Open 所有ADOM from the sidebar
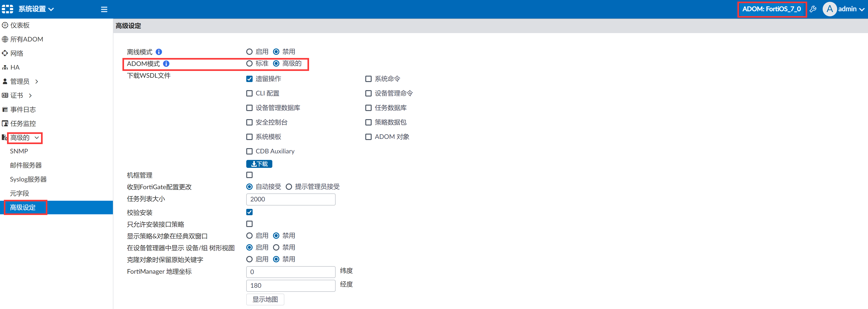 pyautogui.click(x=26, y=39)
